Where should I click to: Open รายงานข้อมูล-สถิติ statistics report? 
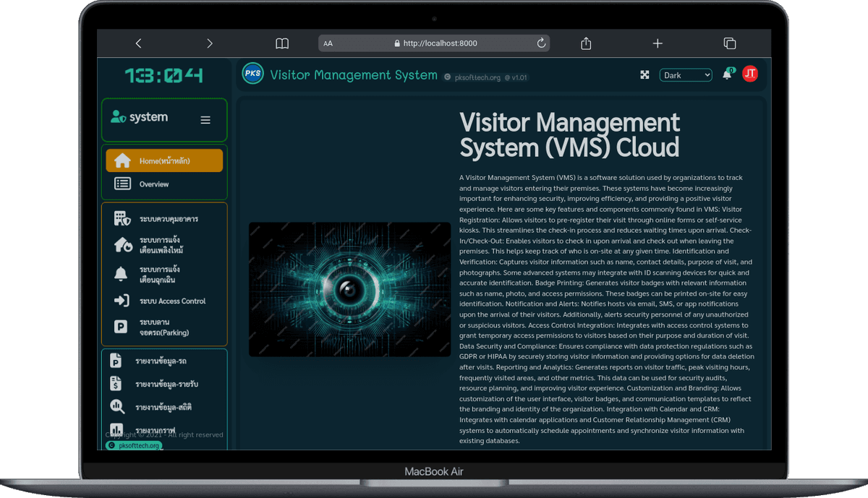164,407
